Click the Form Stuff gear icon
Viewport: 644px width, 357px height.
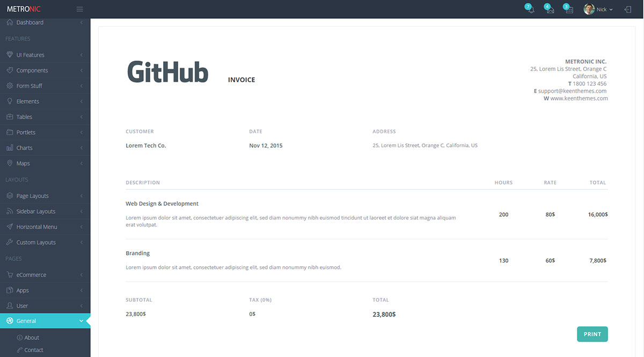(10, 86)
